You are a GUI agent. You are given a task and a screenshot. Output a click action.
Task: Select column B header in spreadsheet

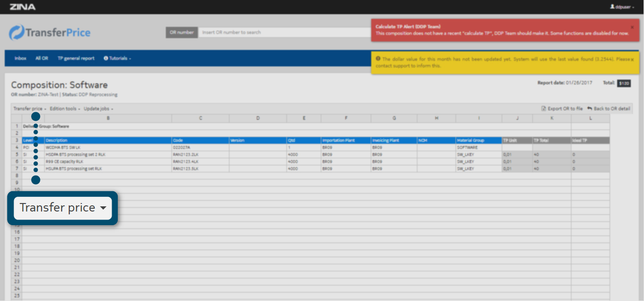tap(108, 118)
